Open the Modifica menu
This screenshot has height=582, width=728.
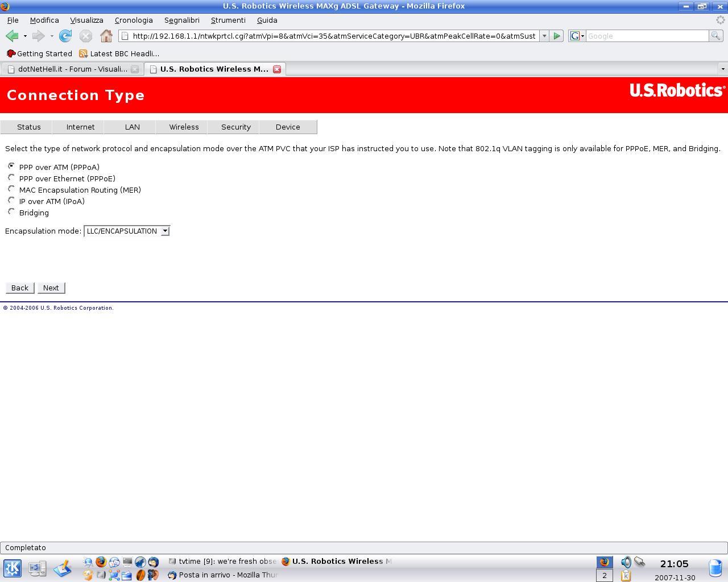click(x=44, y=20)
